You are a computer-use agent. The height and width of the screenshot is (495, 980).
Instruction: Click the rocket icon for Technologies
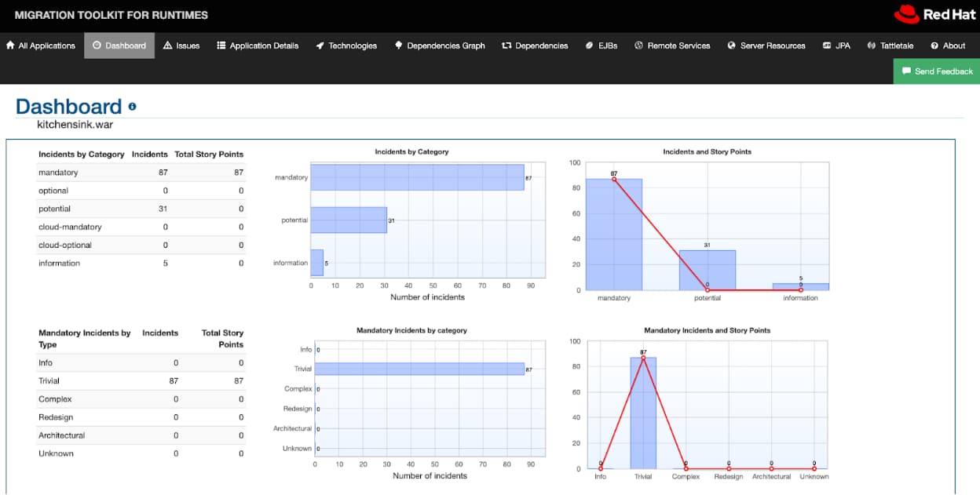click(x=320, y=45)
